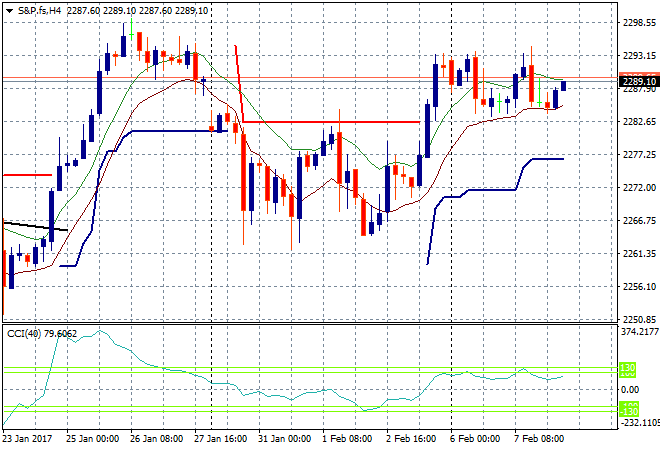Click the 25 Jan 00:00 time label
Viewport: 660px width, 450px height.
93,439
